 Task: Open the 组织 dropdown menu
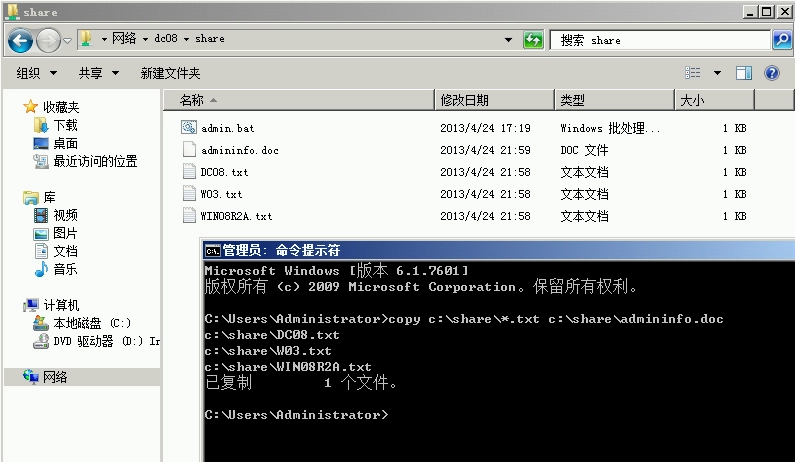37,73
